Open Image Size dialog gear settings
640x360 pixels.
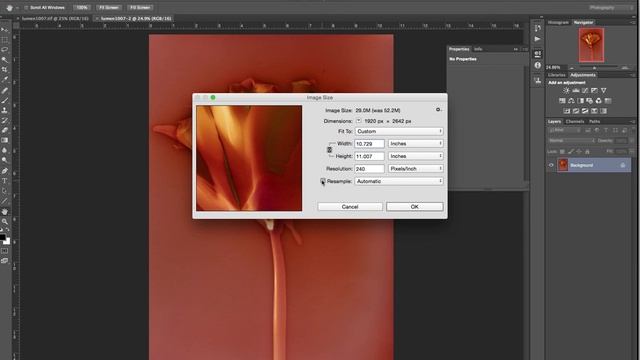(438, 110)
